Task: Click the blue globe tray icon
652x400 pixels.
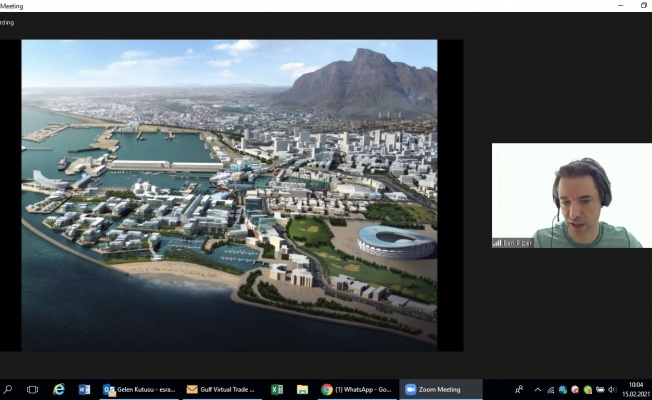Action: click(563, 390)
